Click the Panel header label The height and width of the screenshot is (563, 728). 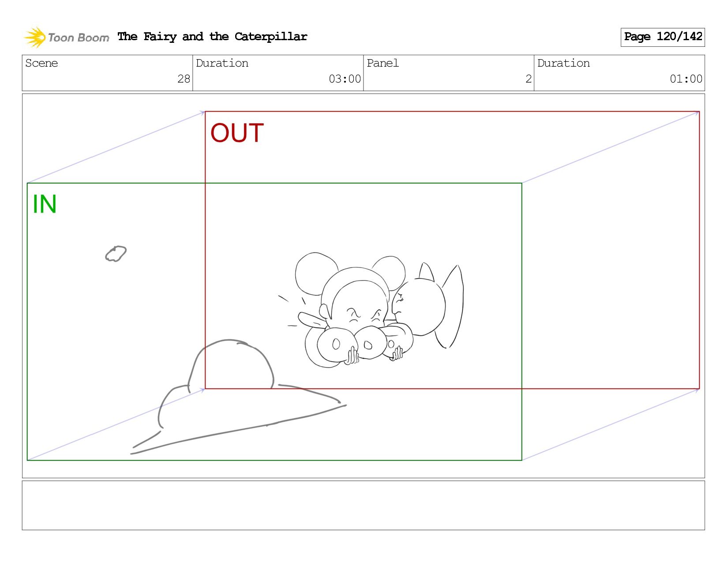(x=383, y=63)
